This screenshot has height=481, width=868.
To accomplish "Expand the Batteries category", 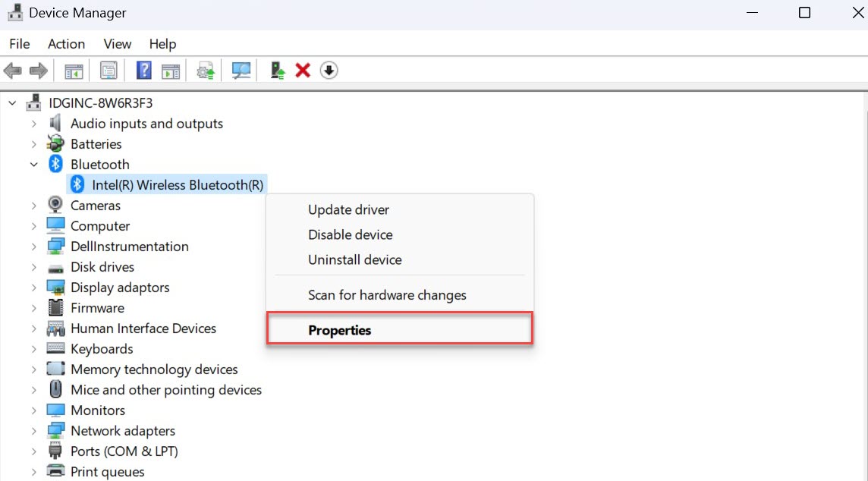I will coord(34,144).
